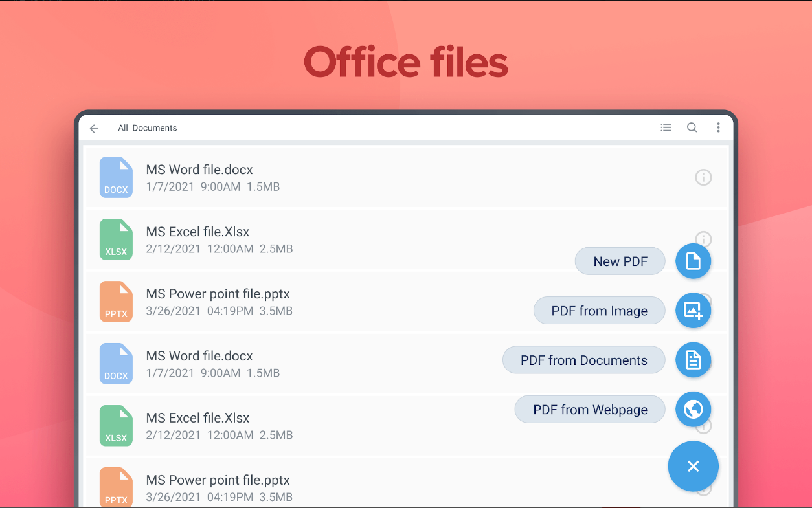Click the second orange PPTX file icon
The image size is (812, 508).
(x=116, y=487)
